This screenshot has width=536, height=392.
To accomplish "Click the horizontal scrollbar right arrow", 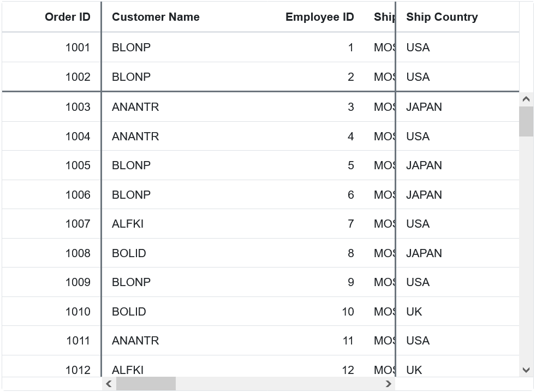I will [x=389, y=384].
